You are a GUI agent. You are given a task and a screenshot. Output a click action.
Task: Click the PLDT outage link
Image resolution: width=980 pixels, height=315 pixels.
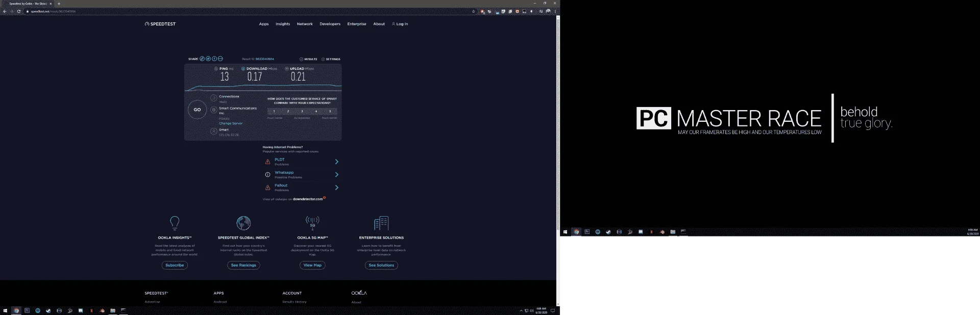coord(280,160)
